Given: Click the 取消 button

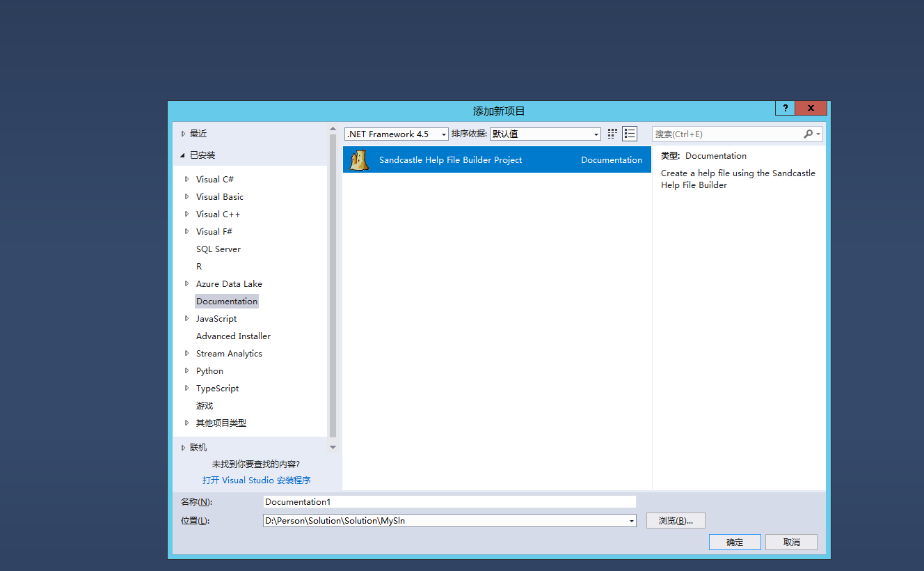Looking at the screenshot, I should click(791, 542).
